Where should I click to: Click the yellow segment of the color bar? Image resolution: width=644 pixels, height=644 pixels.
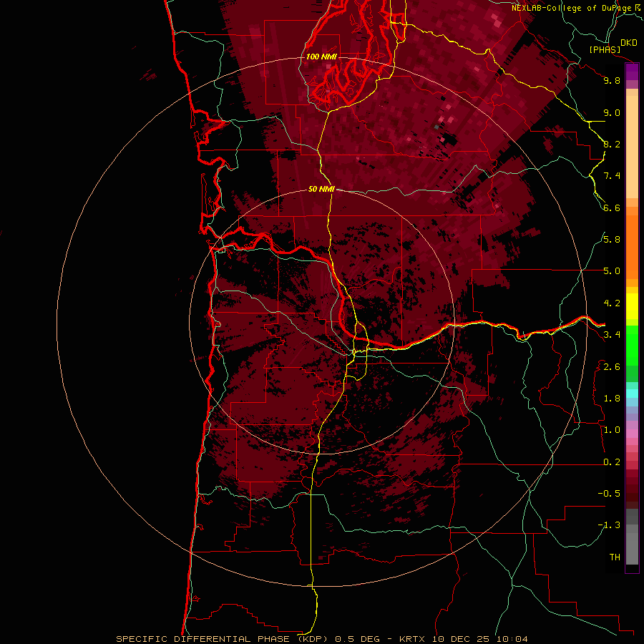tap(632, 306)
